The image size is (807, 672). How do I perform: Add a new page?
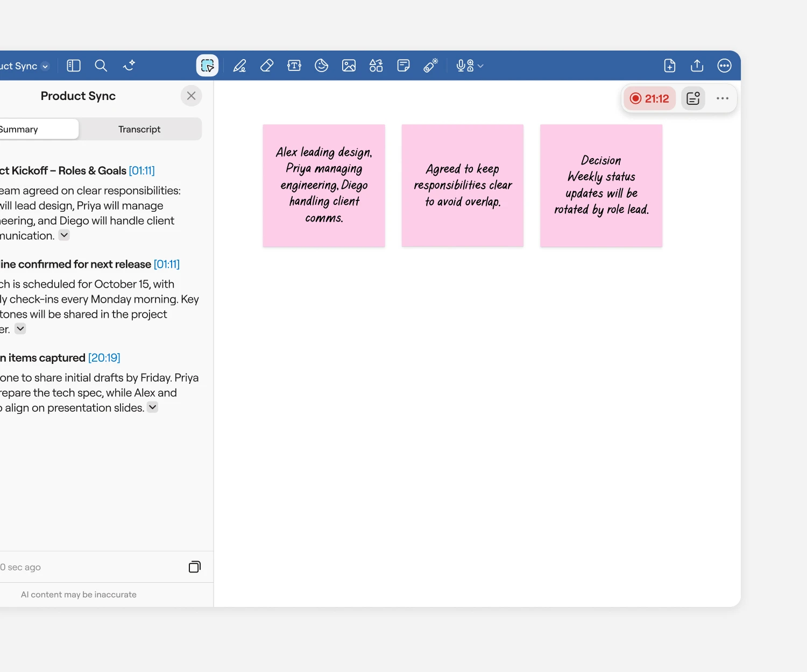pos(670,66)
